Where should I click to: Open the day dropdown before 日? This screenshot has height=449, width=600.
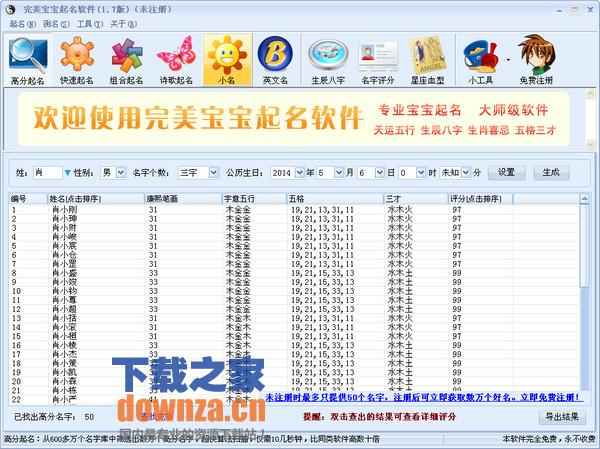pos(380,173)
